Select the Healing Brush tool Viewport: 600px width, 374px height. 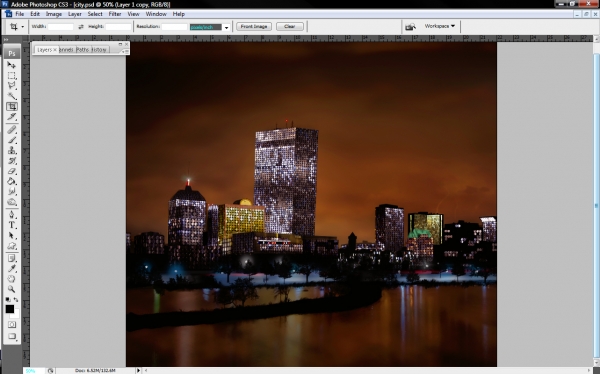pos(12,130)
